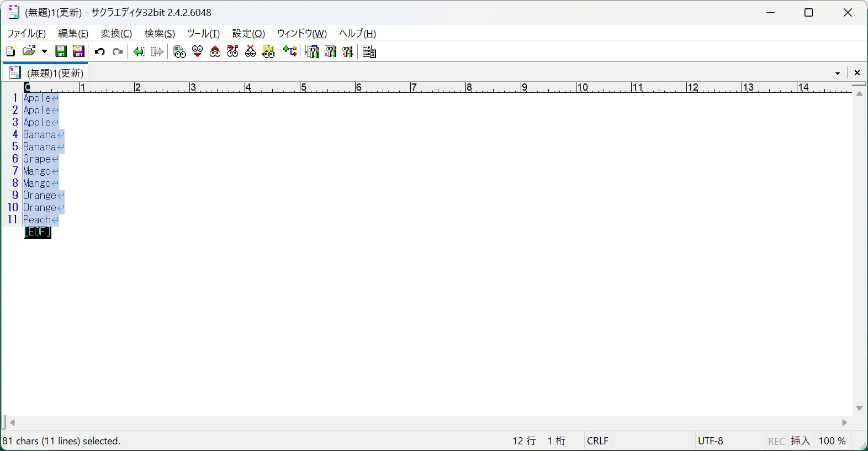Clear search marks with the red X icon
This screenshot has width=868, height=451.
coord(251,52)
